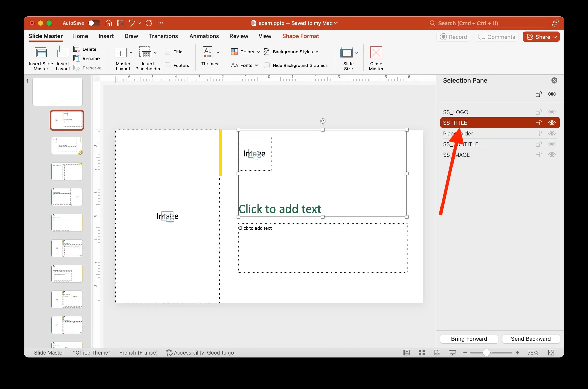Enable the Footers checkbox
This screenshot has width=588, height=389.
click(x=168, y=65)
